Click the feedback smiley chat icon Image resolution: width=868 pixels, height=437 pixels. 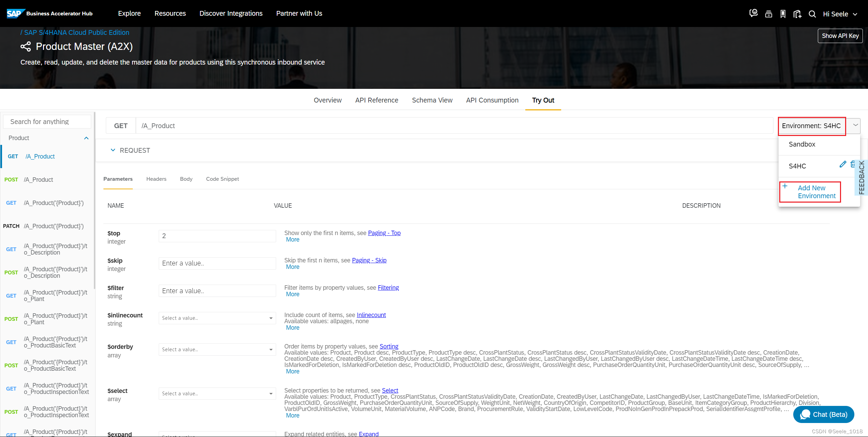(x=753, y=13)
